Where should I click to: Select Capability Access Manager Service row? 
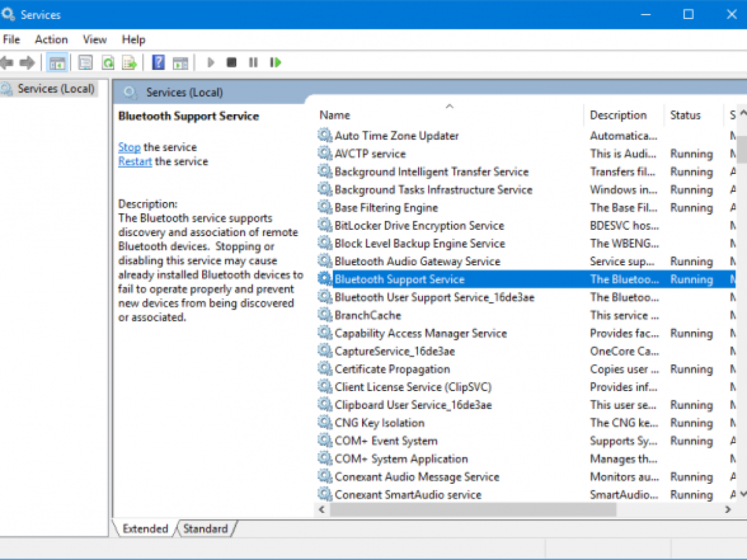click(527, 334)
